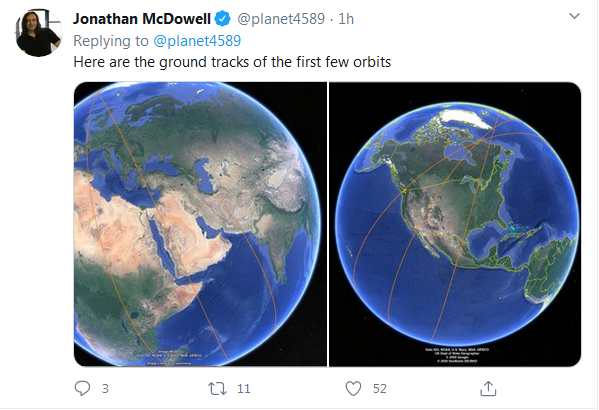Click the blue verified badge
Screen dimensions: 599x410
pos(222,18)
